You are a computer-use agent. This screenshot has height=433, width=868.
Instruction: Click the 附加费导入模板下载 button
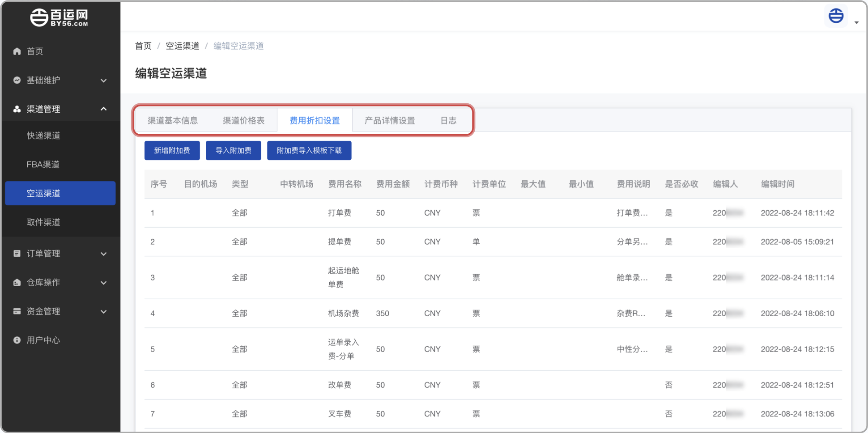click(x=309, y=151)
